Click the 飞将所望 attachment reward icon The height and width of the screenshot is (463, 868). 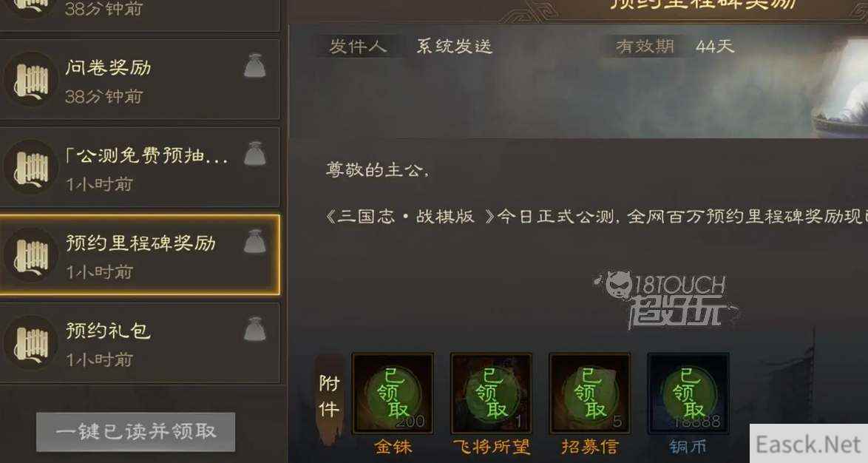coord(492,393)
